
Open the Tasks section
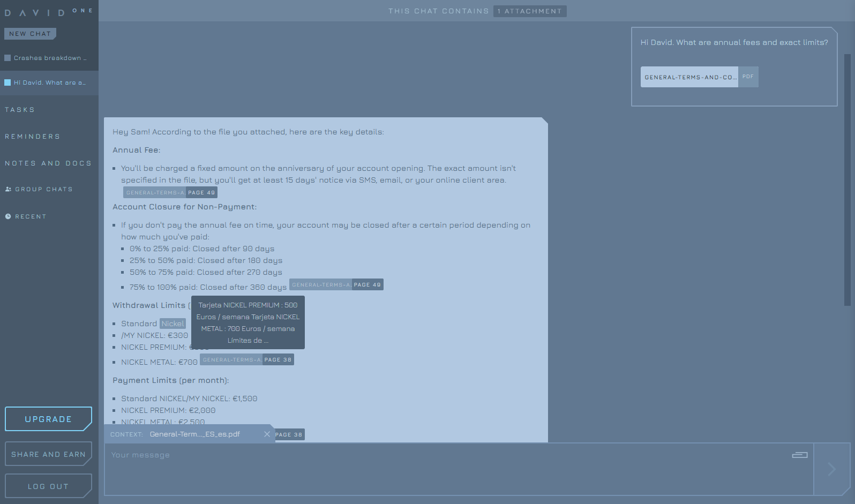coord(20,110)
